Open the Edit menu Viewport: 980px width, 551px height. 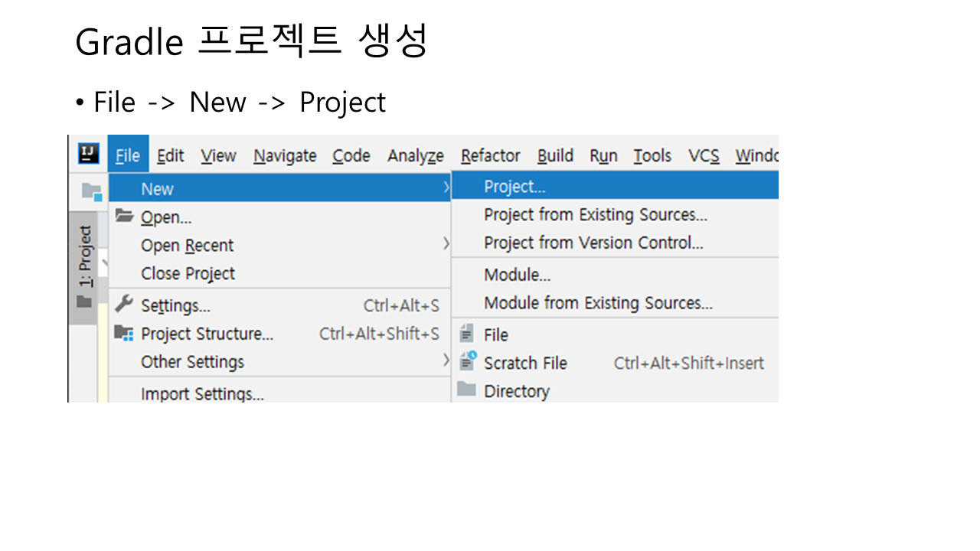[x=170, y=155]
